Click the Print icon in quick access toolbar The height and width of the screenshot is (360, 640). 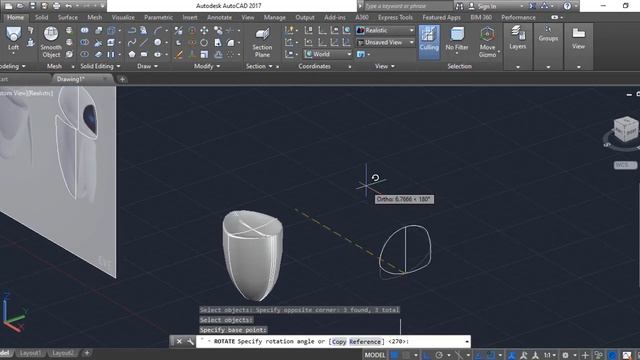(56, 6)
